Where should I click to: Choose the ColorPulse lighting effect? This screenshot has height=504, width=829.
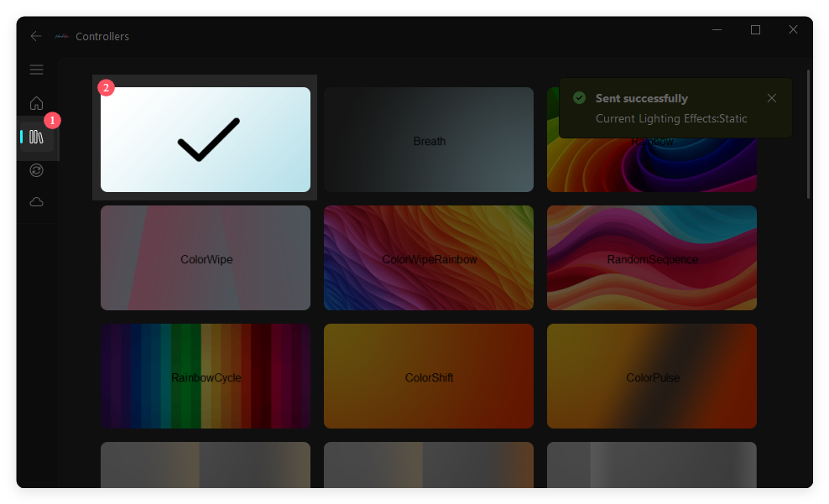click(x=652, y=377)
